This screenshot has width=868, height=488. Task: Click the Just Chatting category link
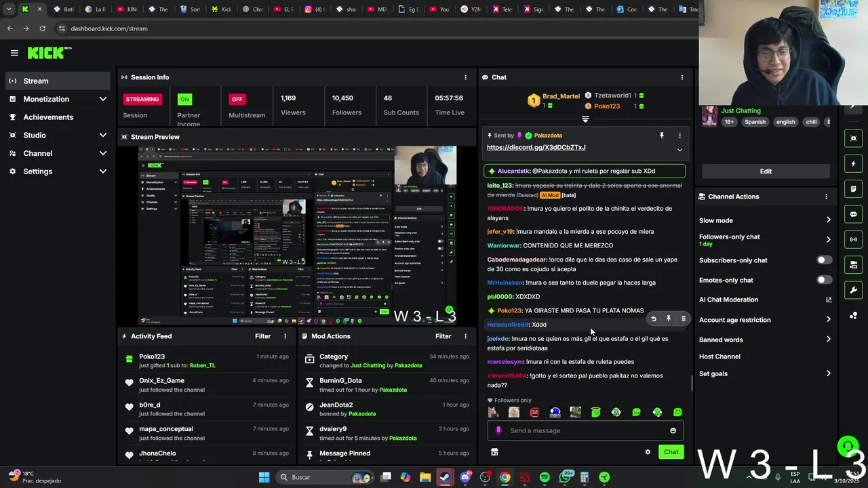pyautogui.click(x=741, y=110)
